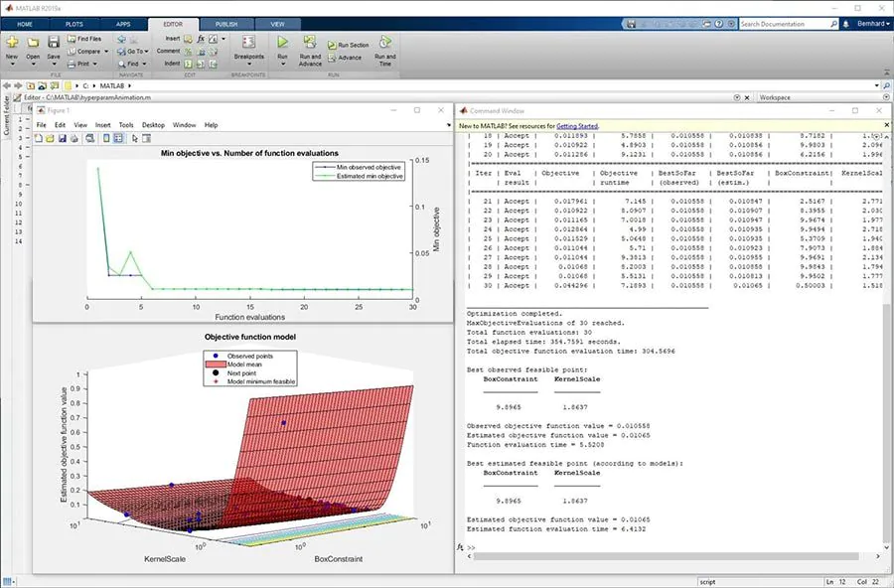Image resolution: width=894 pixels, height=588 pixels.
Task: Click the print icon in the Figure toolbar
Action: [73, 138]
